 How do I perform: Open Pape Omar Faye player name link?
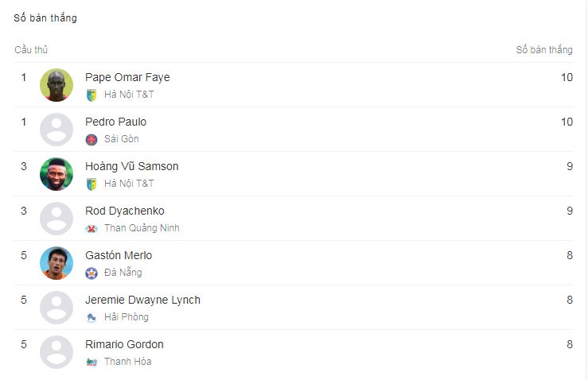[127, 77]
